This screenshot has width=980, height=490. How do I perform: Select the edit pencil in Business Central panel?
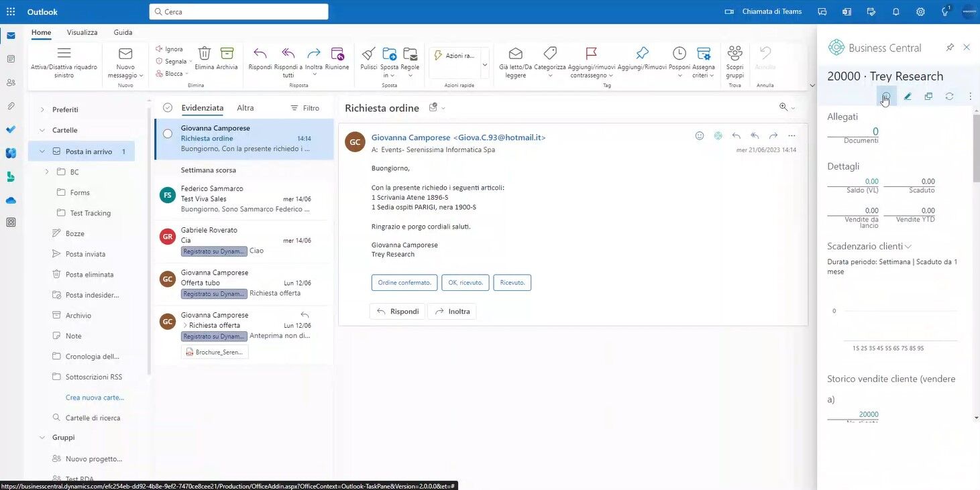(x=908, y=97)
